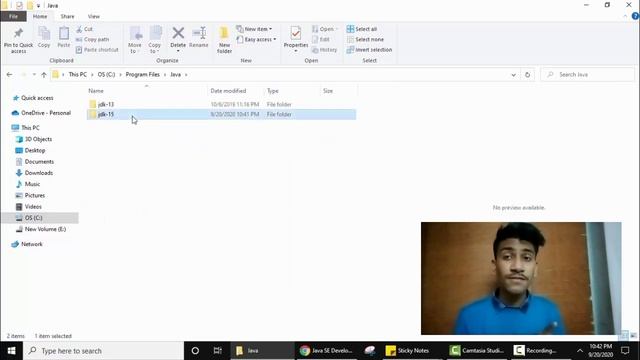Click Program Files in address bar
This screenshot has height=360, width=640.
(142, 74)
